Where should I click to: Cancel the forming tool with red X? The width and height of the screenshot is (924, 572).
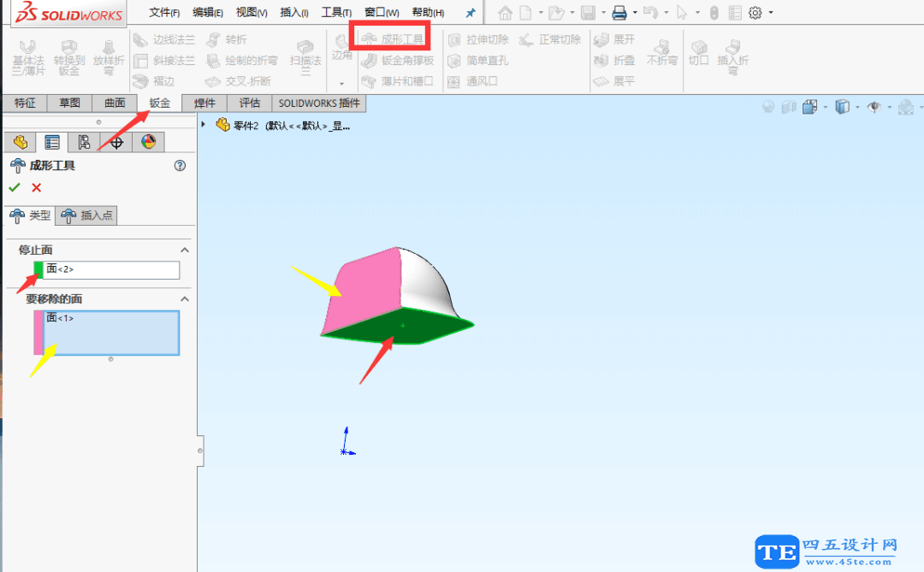point(36,188)
